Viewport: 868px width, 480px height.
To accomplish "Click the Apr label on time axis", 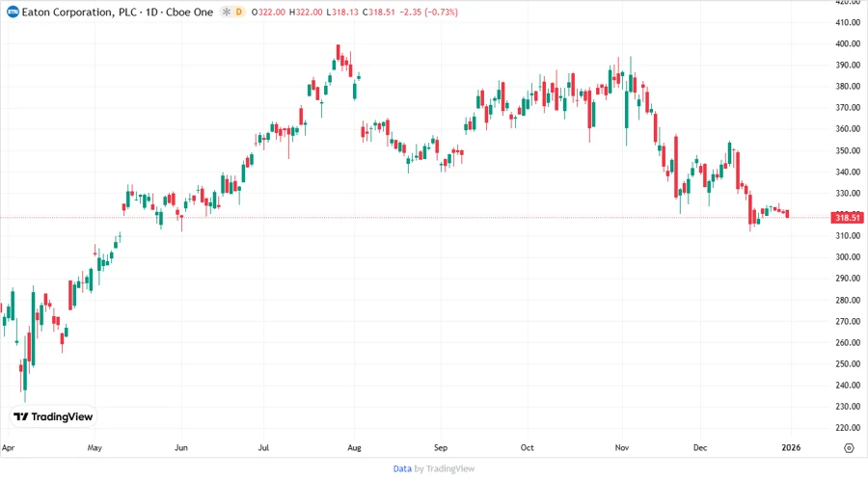I will [8, 448].
